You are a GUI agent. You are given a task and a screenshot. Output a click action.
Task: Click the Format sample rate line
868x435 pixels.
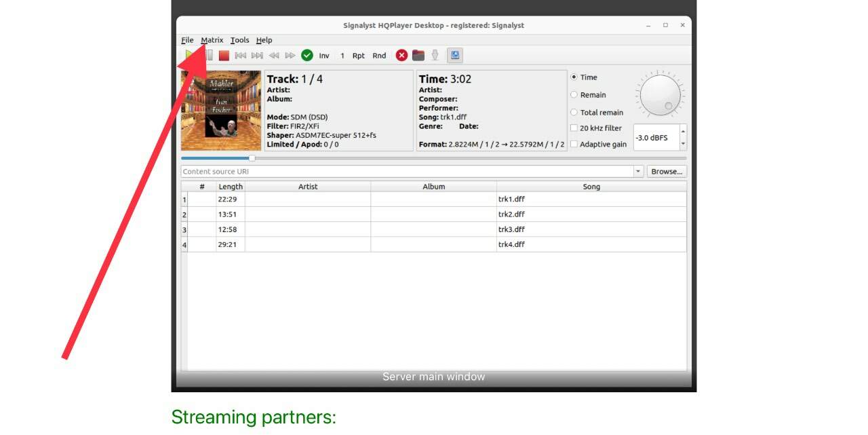click(492, 144)
